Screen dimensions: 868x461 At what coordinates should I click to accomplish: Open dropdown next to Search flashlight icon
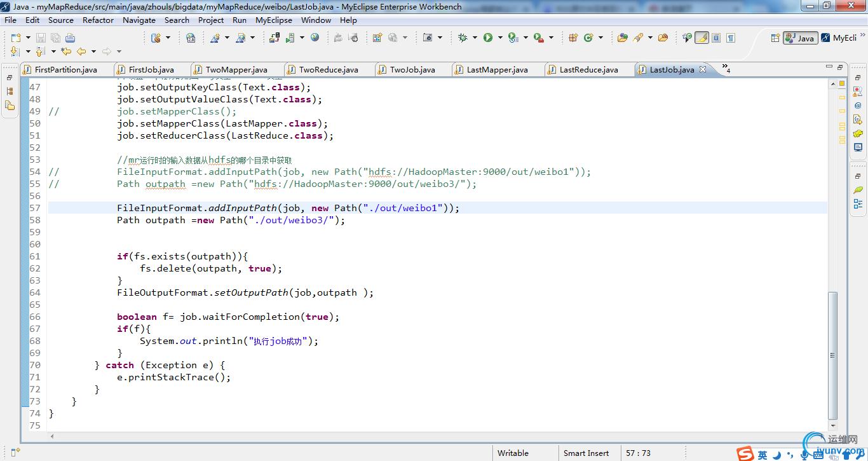(x=650, y=38)
